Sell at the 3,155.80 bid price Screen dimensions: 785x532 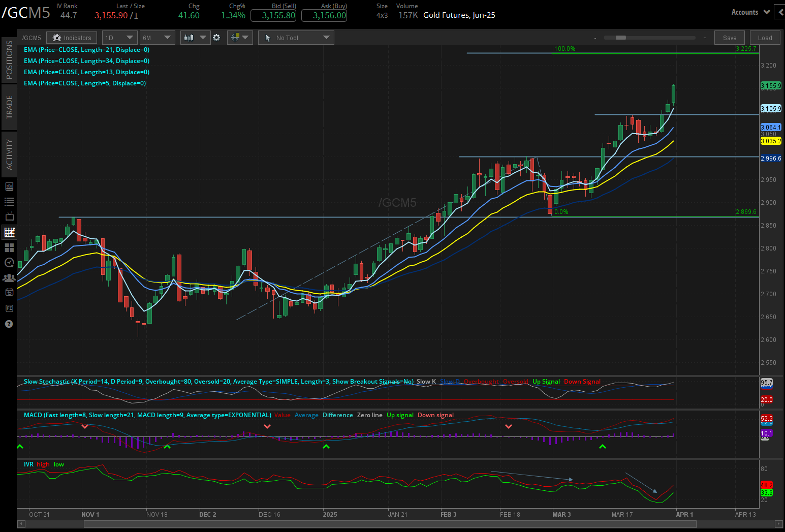(x=273, y=15)
